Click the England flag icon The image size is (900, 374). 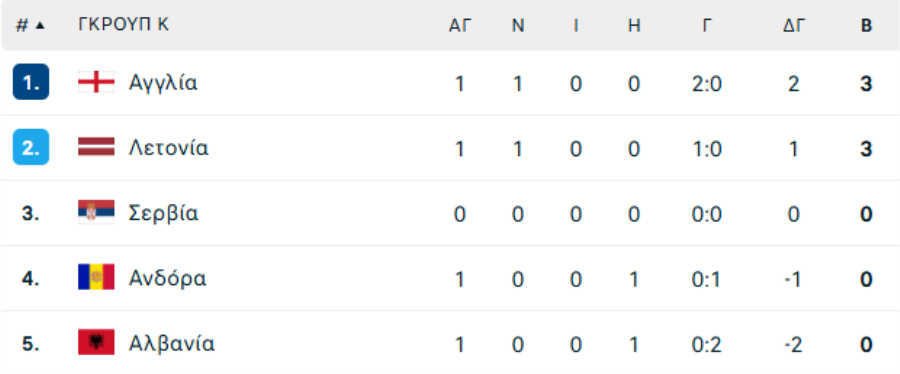(x=96, y=82)
